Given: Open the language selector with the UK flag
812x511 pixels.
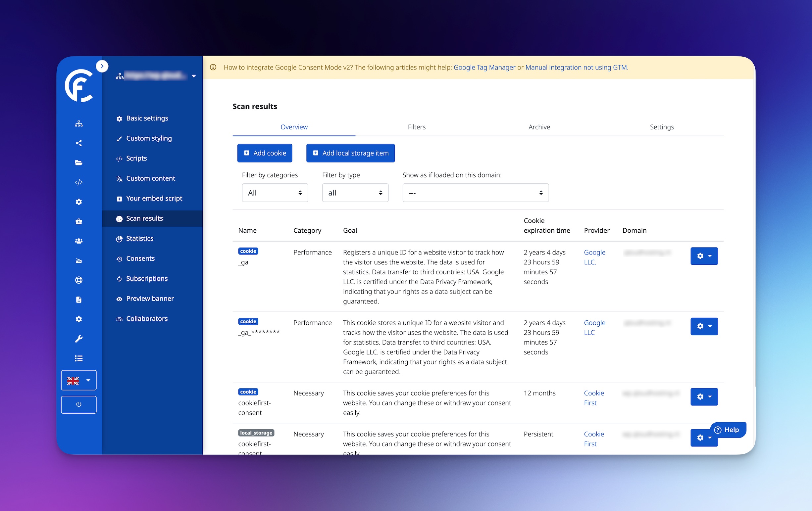Looking at the screenshot, I should point(78,380).
